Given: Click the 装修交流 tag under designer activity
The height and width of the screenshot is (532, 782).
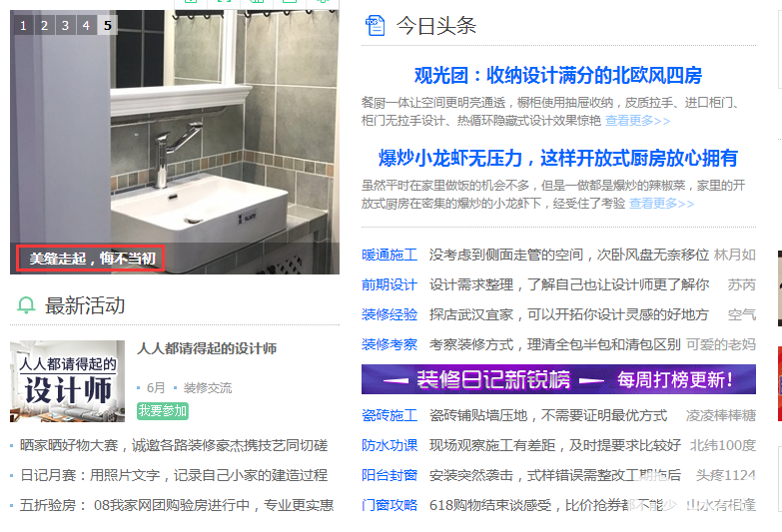Looking at the screenshot, I should pyautogui.click(x=207, y=387).
